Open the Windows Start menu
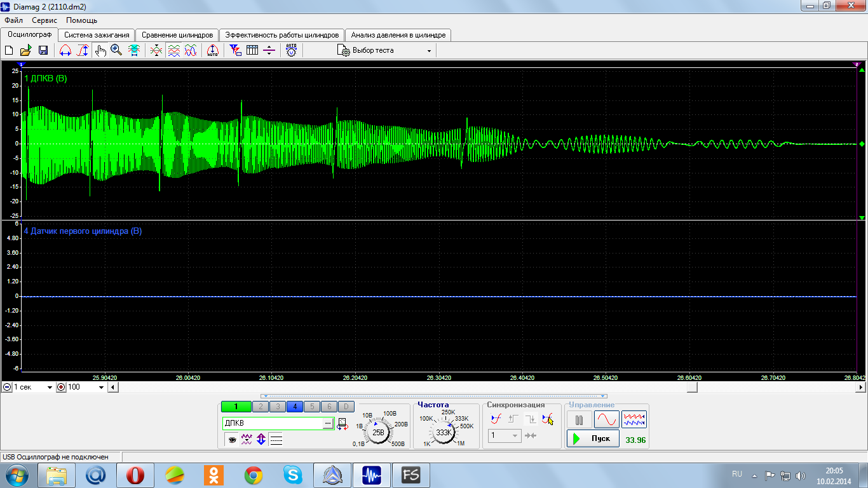868x488 pixels. (17, 475)
